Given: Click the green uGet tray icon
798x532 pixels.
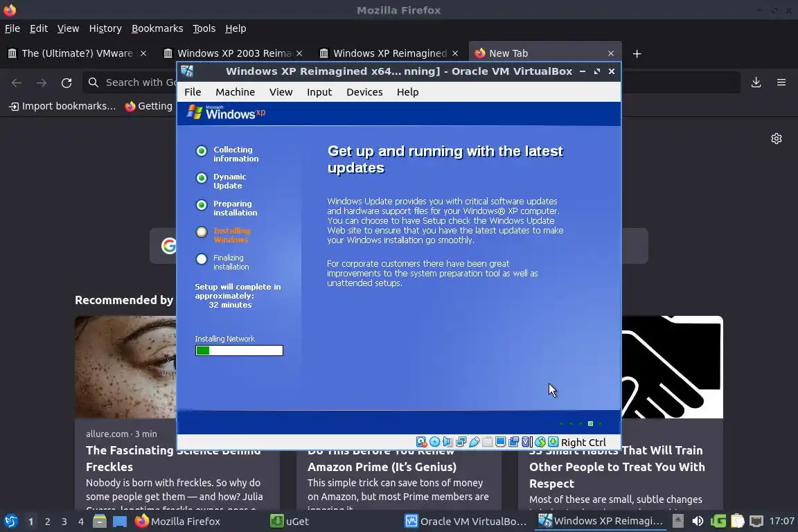Looking at the screenshot, I should click(x=718, y=521).
